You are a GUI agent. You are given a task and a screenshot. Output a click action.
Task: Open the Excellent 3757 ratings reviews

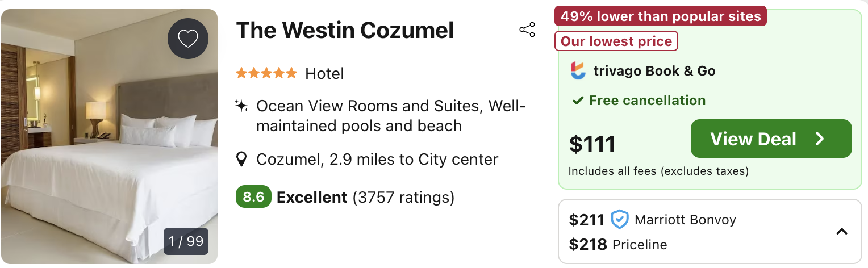point(365,198)
